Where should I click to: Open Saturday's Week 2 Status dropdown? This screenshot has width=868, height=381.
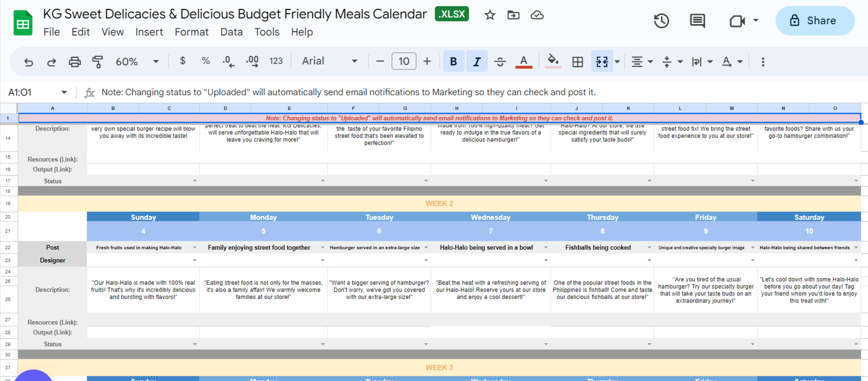coord(856,344)
